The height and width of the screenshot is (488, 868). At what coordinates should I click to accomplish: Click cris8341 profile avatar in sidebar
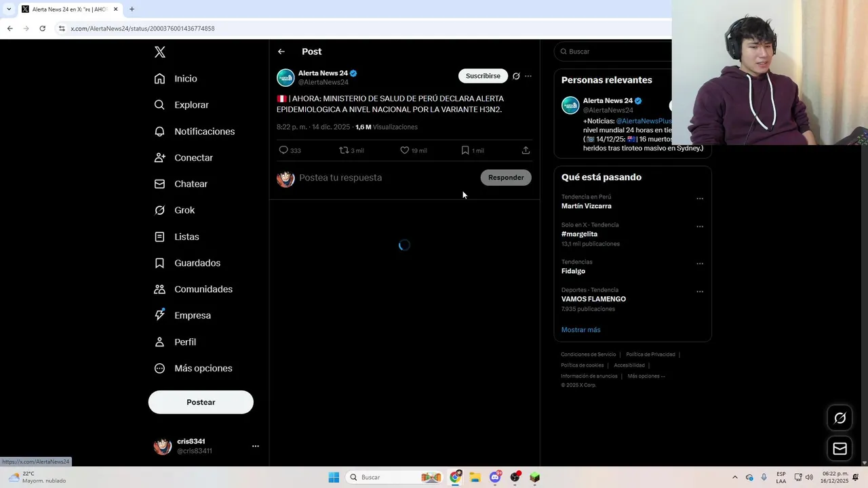(x=163, y=446)
